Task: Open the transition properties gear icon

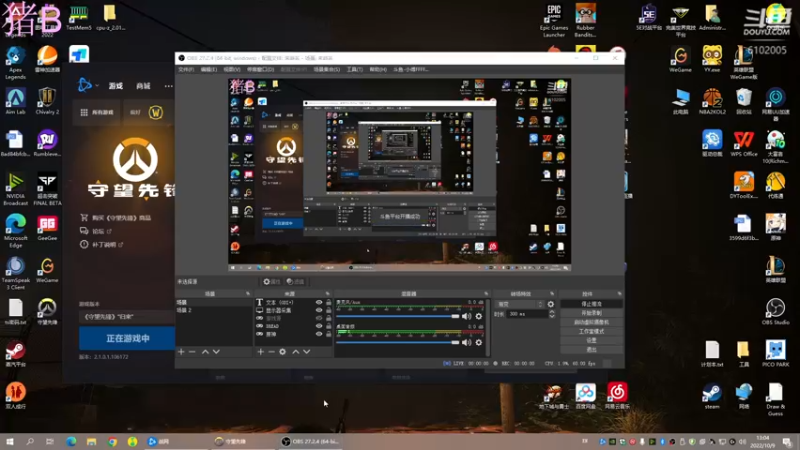Action: (551, 304)
